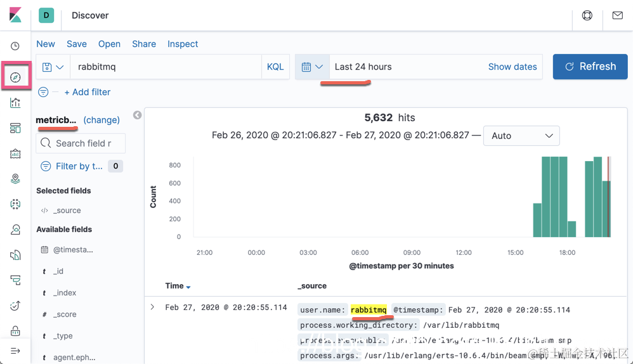Image resolution: width=633 pixels, height=364 pixels.
Task: Collapse the fields sidebar arrow
Action: point(137,115)
